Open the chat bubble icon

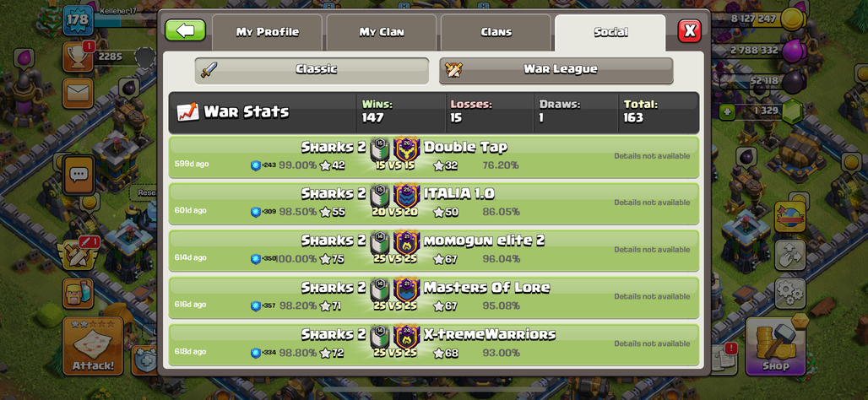click(78, 175)
